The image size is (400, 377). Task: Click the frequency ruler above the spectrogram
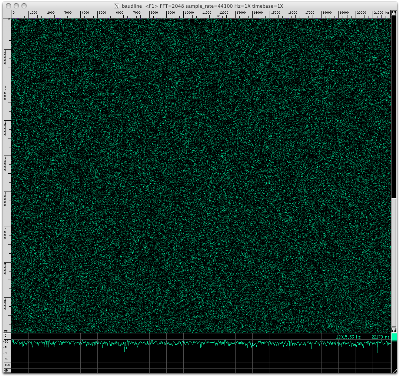point(201,14)
